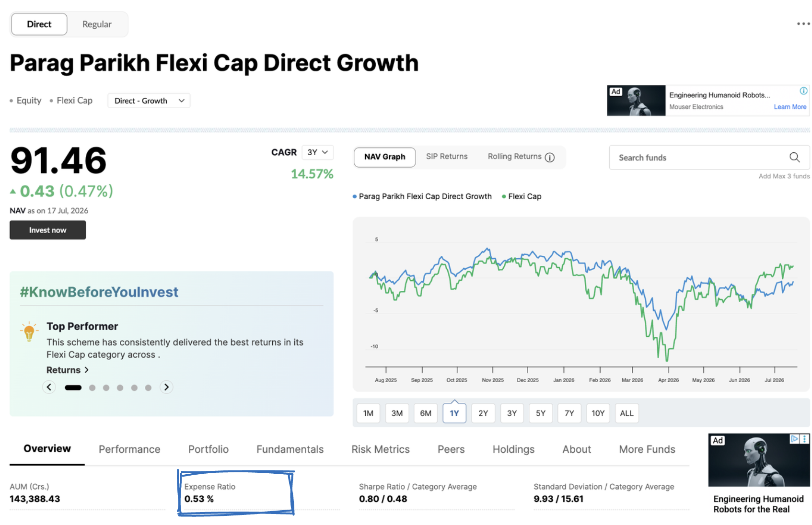Image resolution: width=812 pixels, height=525 pixels.
Task: Select Rolling Returns view
Action: pos(514,157)
